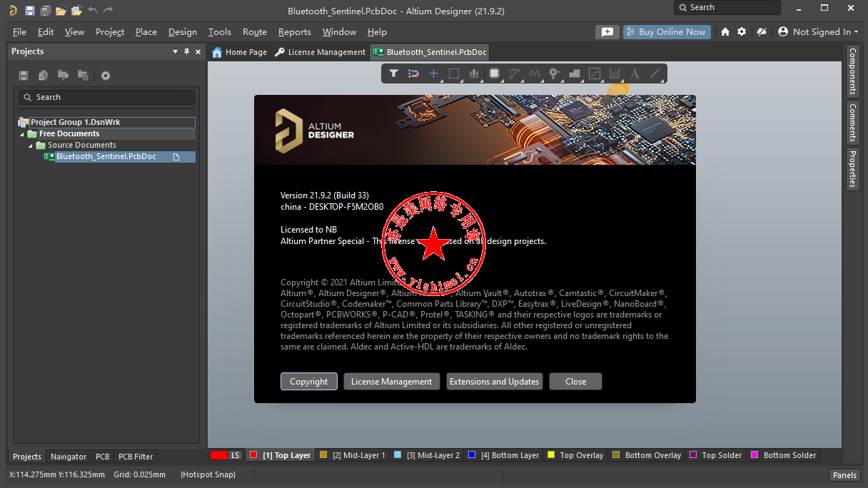Select the trace length tuning tool
The image size is (868, 488).
coord(534,73)
